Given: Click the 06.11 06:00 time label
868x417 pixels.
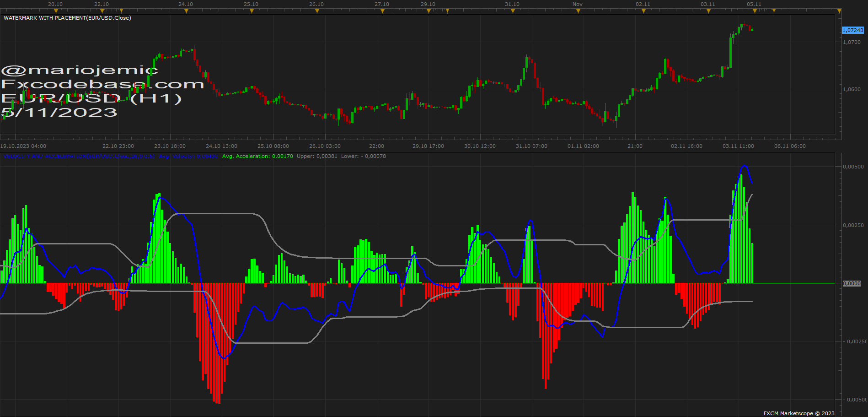Looking at the screenshot, I should click(790, 146).
